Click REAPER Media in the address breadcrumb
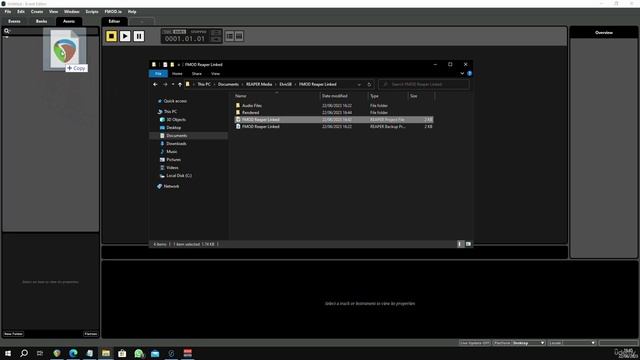Image resolution: width=640 pixels, height=360 pixels. [x=259, y=84]
